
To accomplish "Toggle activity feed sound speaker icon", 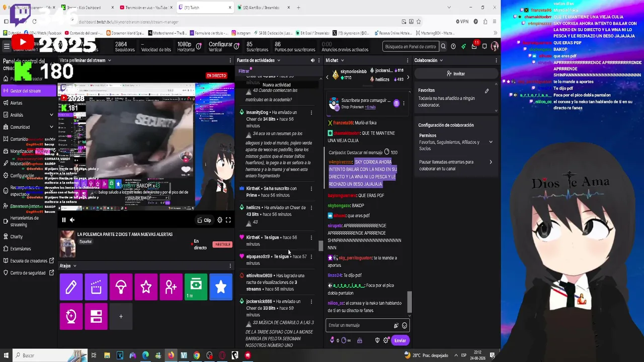I will pos(312,60).
